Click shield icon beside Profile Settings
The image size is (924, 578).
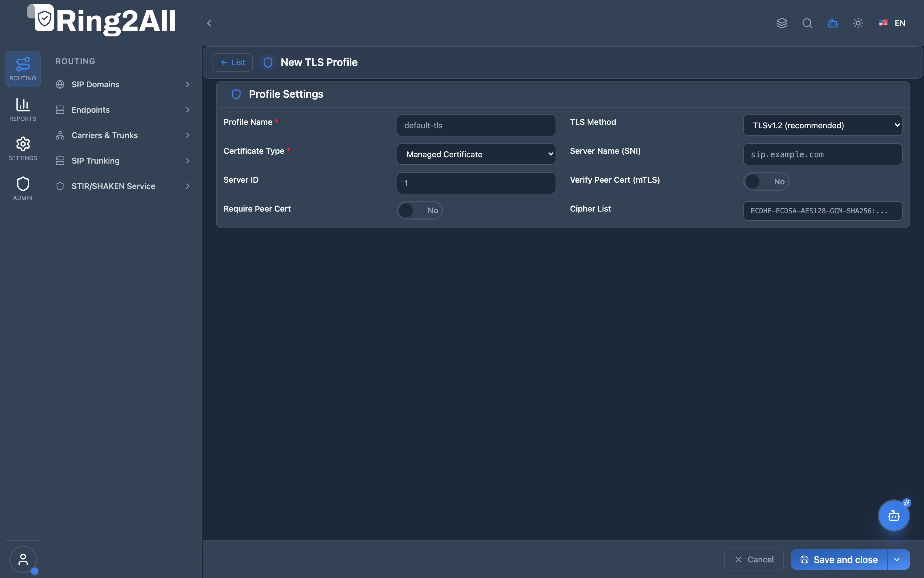tap(236, 94)
